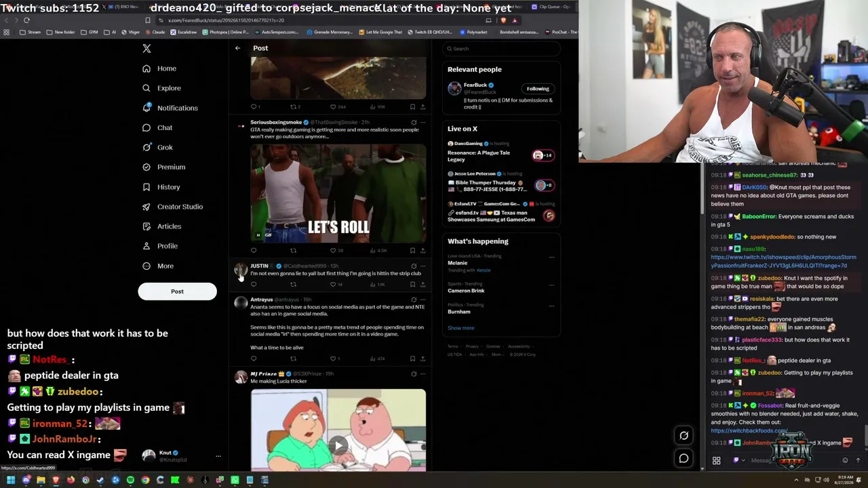
Task: Toggle the Following button for FearBuck
Action: (538, 89)
